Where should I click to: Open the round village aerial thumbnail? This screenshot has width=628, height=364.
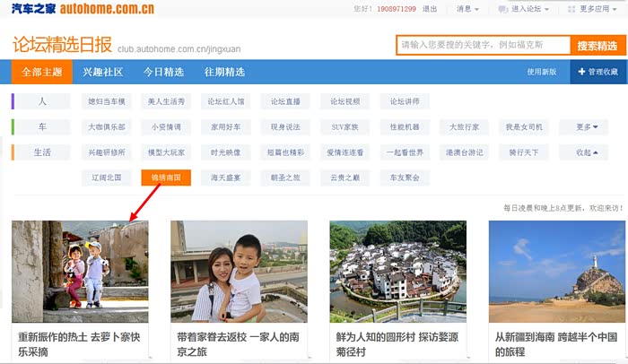click(x=398, y=272)
